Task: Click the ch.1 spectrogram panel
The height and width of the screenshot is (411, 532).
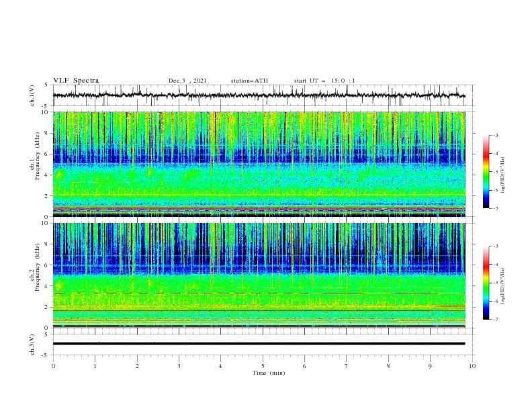Action: [x=259, y=164]
